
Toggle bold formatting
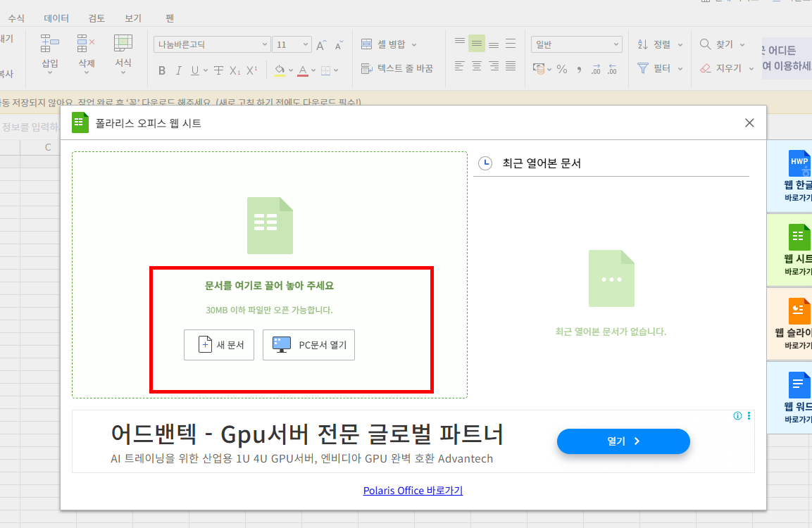[161, 70]
